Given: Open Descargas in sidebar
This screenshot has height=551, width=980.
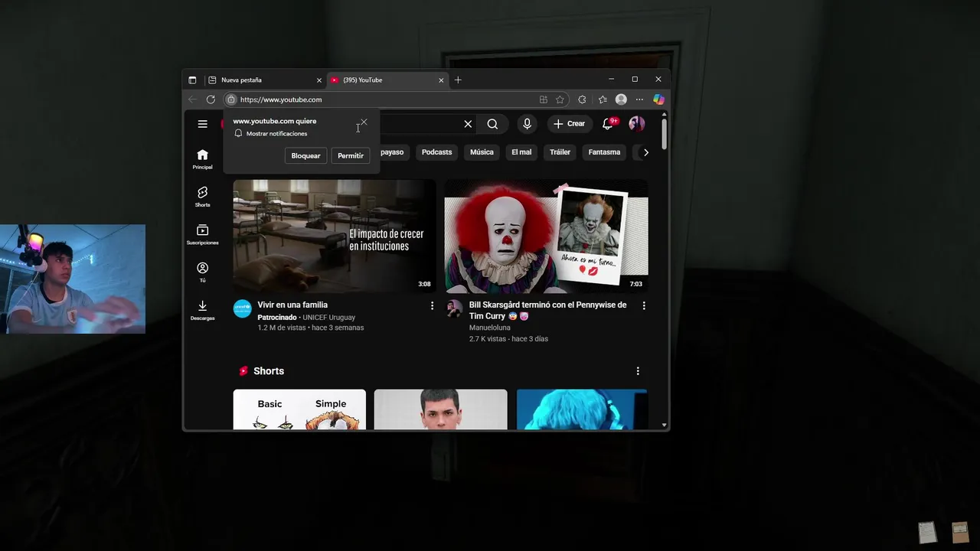Looking at the screenshot, I should tap(202, 310).
